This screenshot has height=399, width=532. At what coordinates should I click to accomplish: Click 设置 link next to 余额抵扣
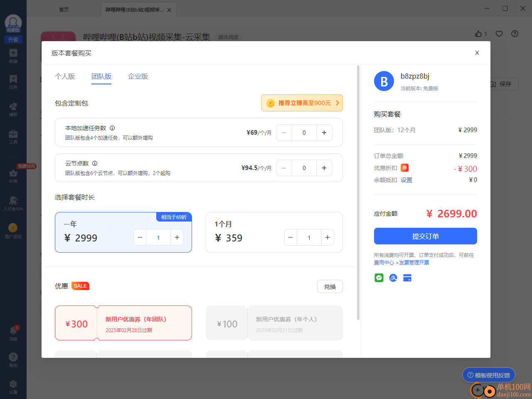pos(406,180)
